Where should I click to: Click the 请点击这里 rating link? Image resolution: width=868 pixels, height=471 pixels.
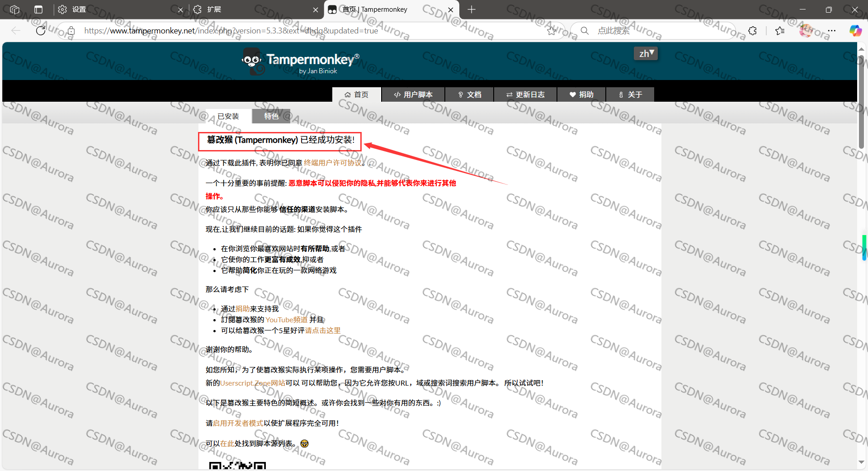(323, 330)
